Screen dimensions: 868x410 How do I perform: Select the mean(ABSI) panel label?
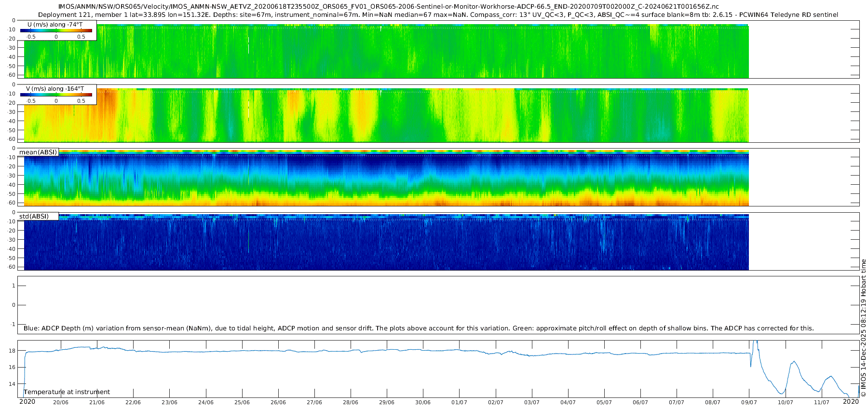(x=38, y=152)
